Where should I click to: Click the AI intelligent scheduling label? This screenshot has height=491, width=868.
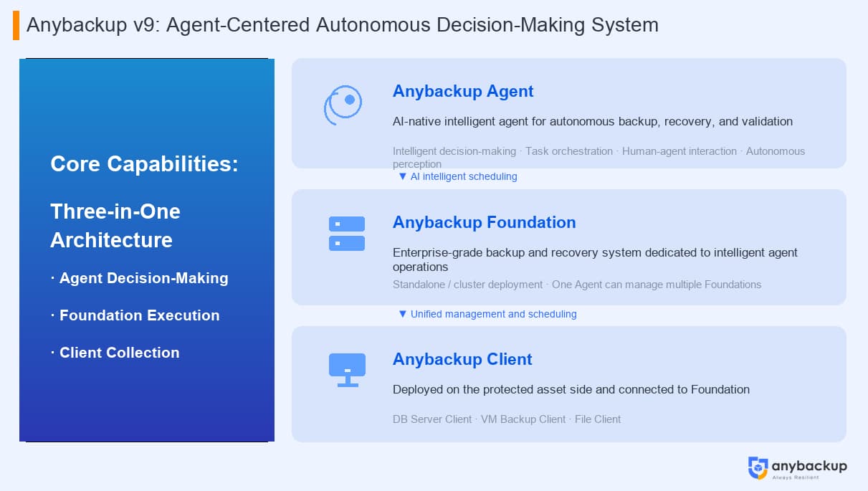[457, 176]
